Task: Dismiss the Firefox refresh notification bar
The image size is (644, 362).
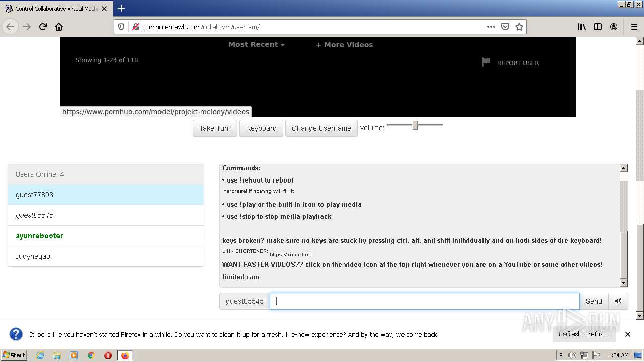Action: (628, 334)
